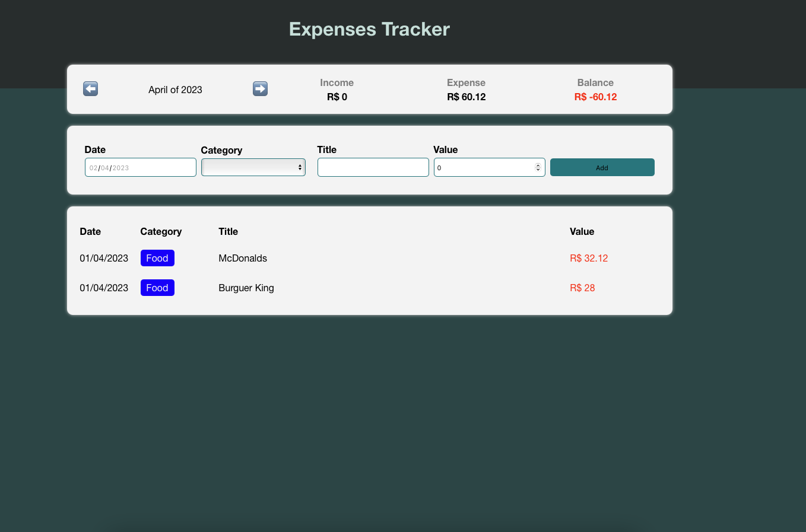Viewport: 806px width, 532px height.
Task: Click the R$ 32.12 expense value
Action: pos(589,258)
